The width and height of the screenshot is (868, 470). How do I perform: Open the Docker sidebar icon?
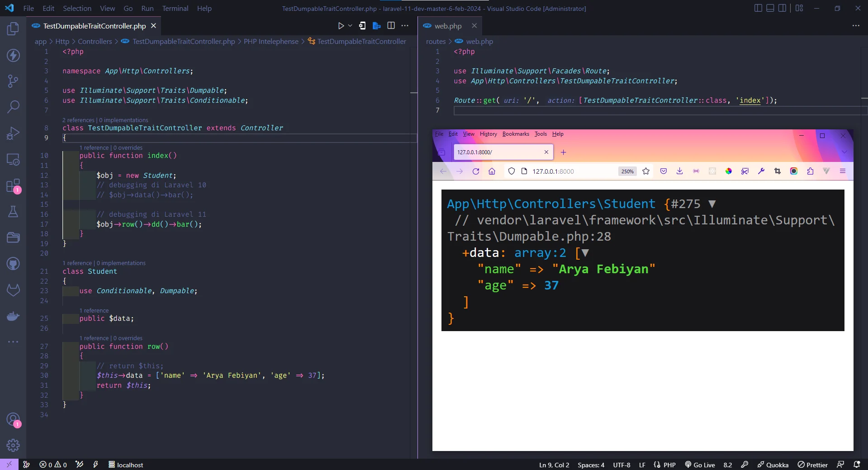tap(13, 316)
